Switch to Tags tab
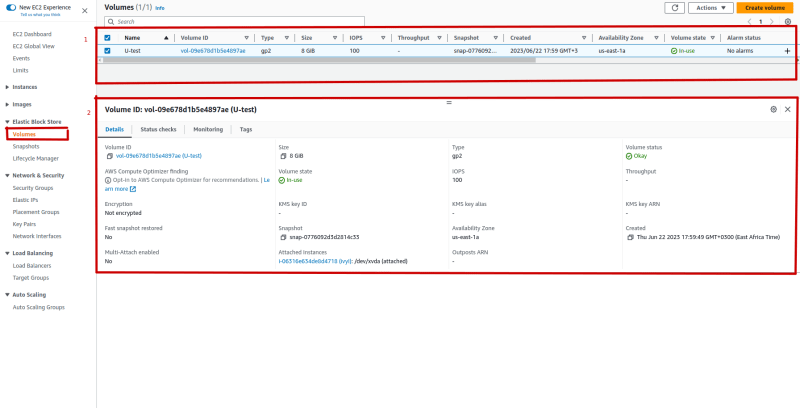The width and height of the screenshot is (800, 408). [246, 130]
